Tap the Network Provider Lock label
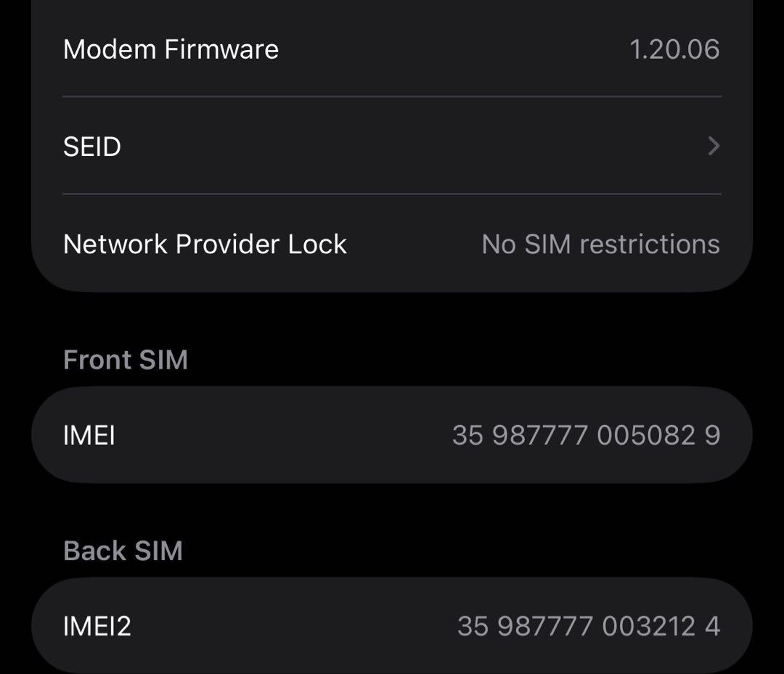Image resolution: width=784 pixels, height=674 pixels. click(x=205, y=244)
